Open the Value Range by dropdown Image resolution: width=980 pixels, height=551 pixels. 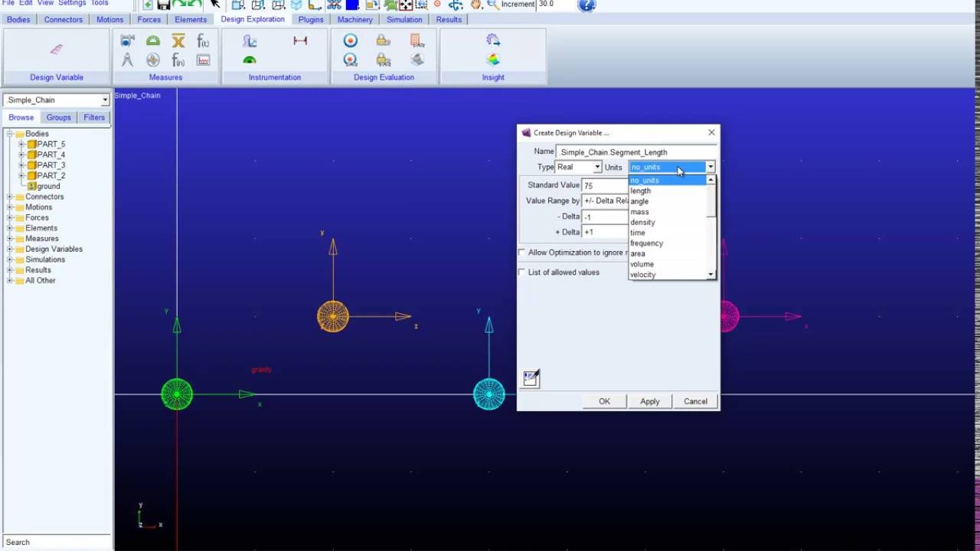[x=605, y=201]
